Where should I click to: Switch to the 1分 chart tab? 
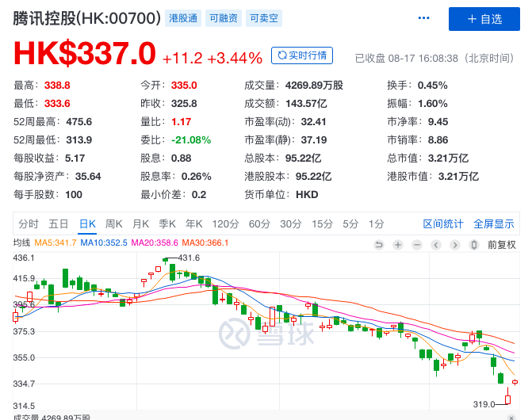[377, 224]
